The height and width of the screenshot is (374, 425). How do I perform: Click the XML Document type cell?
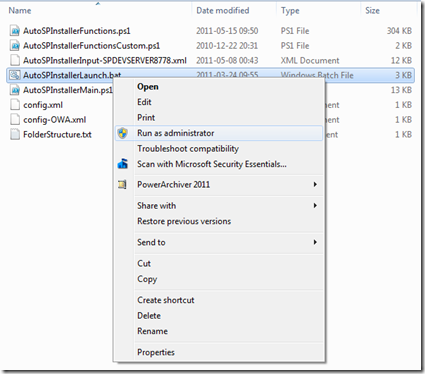click(x=310, y=60)
